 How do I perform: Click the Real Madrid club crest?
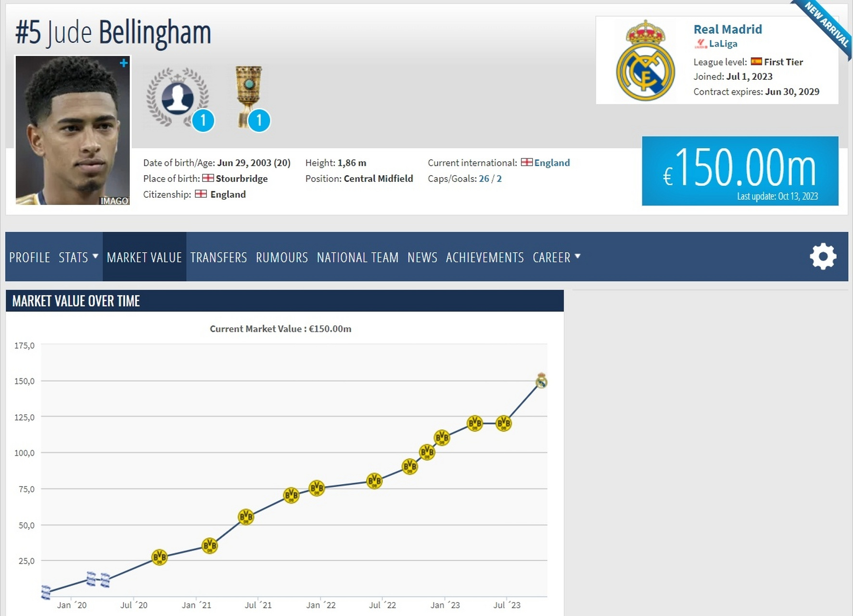coord(645,61)
